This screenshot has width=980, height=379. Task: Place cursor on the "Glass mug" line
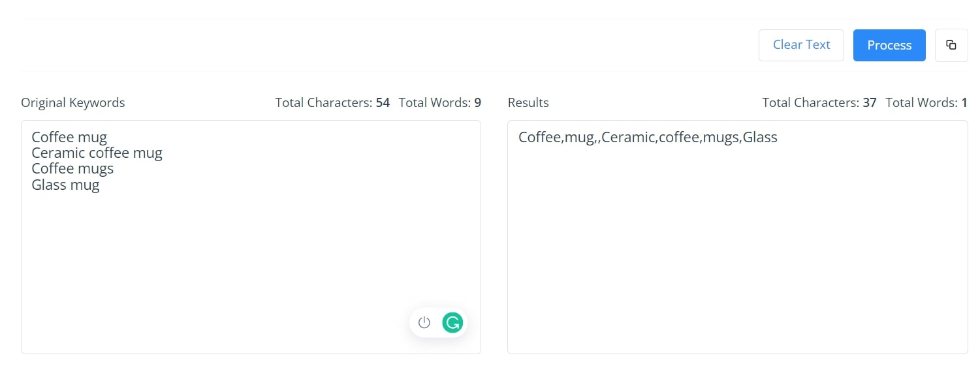click(65, 185)
